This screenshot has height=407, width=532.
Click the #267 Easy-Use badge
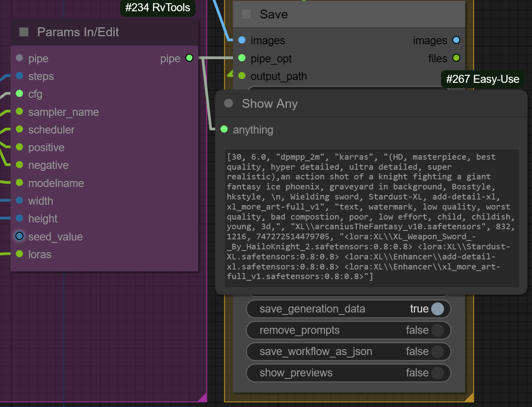point(483,79)
